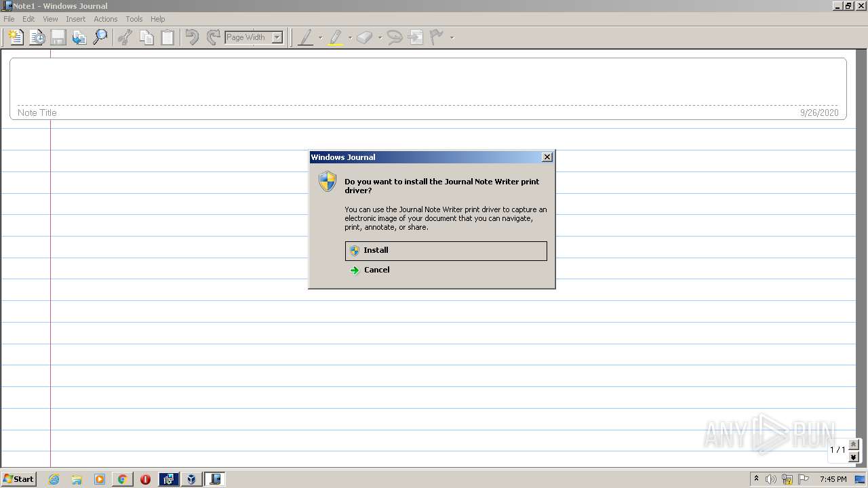Close the Windows Journal dialog
The height and width of the screenshot is (488, 868).
(x=547, y=157)
